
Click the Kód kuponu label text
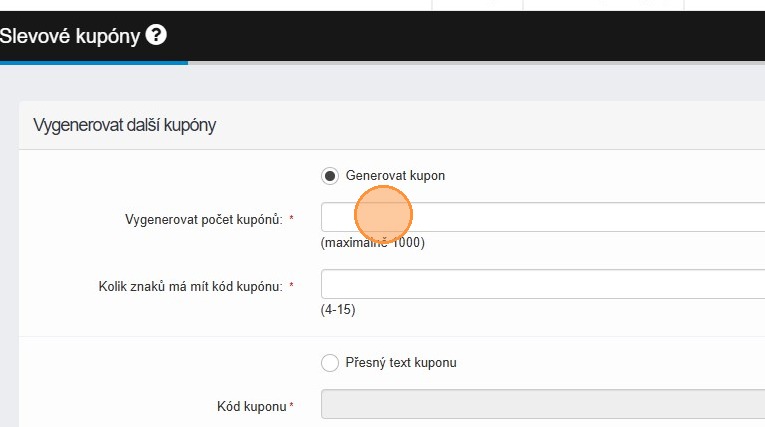tap(251, 406)
